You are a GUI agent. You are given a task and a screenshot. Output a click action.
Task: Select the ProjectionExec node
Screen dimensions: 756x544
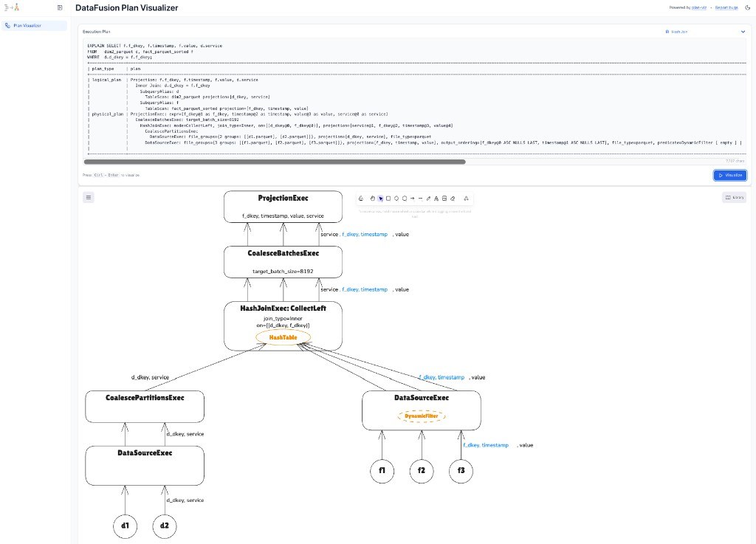(x=283, y=207)
